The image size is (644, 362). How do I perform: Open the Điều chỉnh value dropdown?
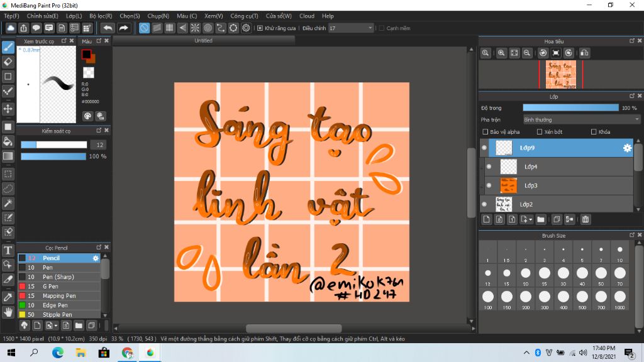click(351, 28)
